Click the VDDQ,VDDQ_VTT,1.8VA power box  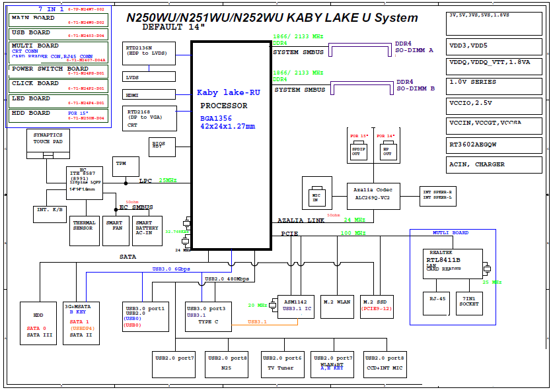(494, 67)
